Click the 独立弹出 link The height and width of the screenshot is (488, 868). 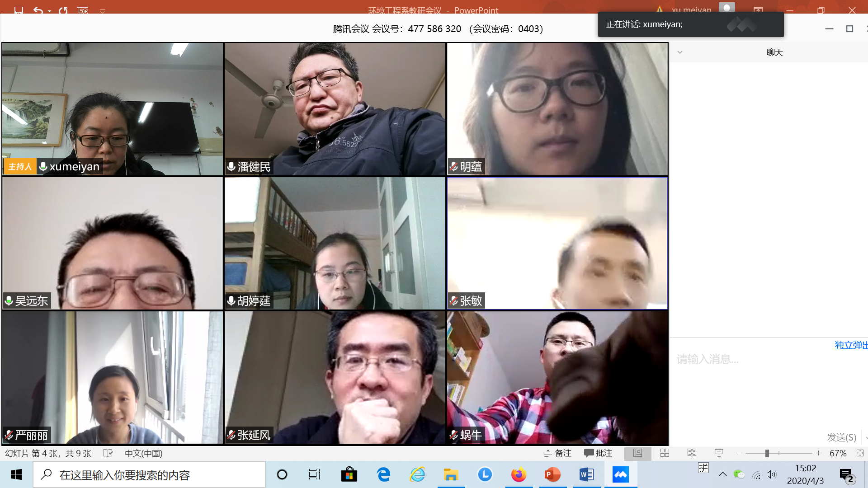coord(850,345)
